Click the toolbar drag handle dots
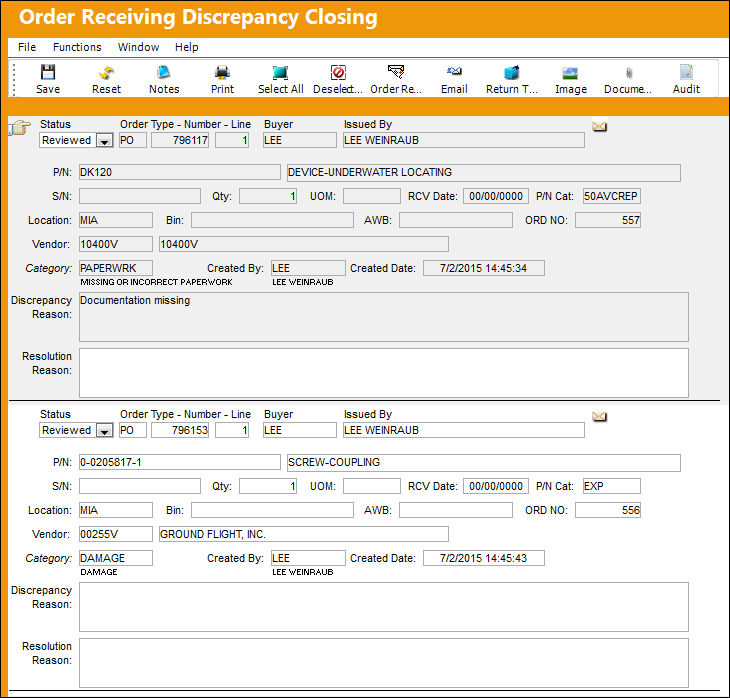The image size is (730, 698). (14, 79)
